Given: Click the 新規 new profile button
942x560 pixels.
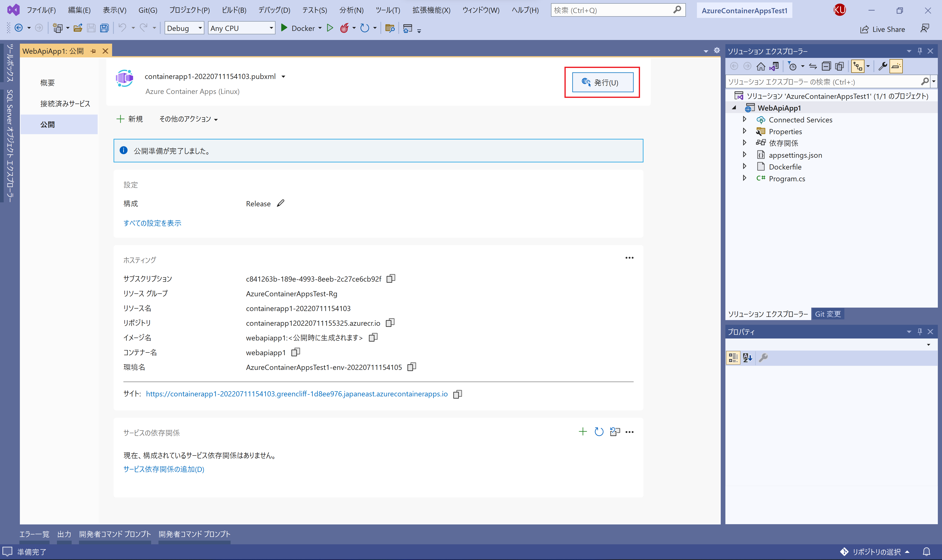Looking at the screenshot, I should [130, 119].
